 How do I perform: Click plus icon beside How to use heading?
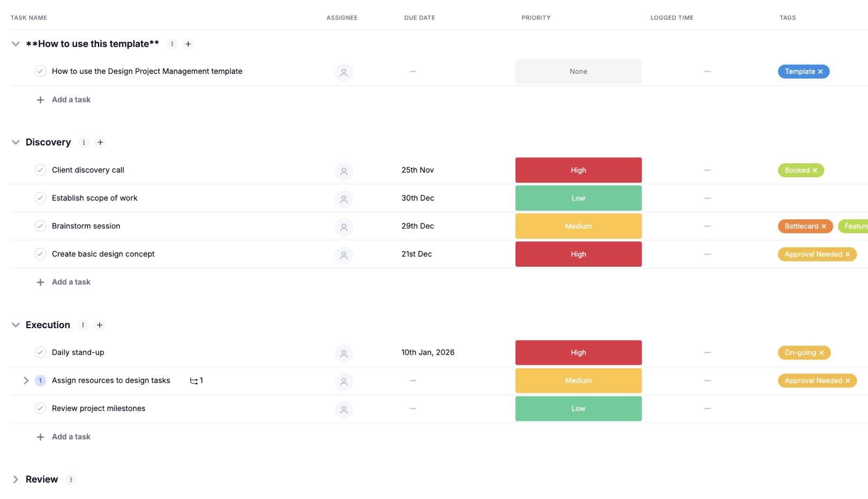point(188,44)
